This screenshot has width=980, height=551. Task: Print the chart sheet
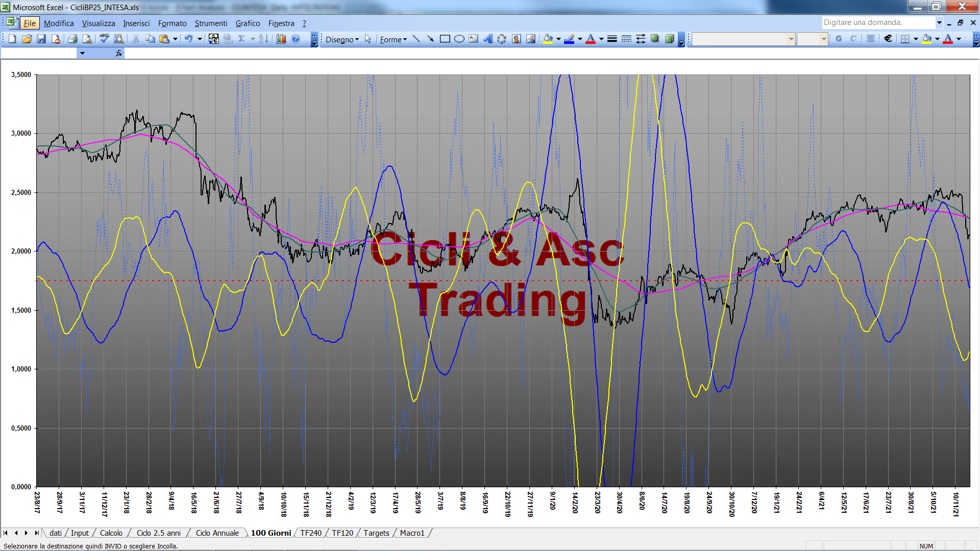pos(73,39)
